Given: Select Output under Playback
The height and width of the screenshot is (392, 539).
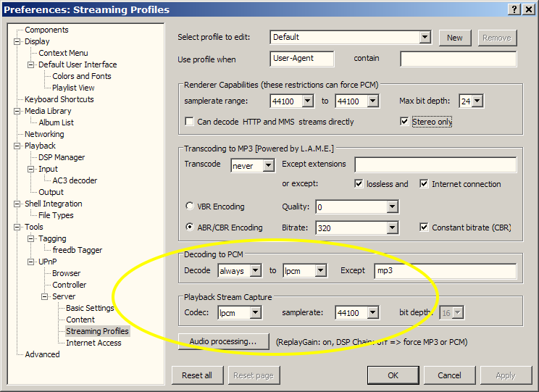Looking at the screenshot, I should click(51, 192).
